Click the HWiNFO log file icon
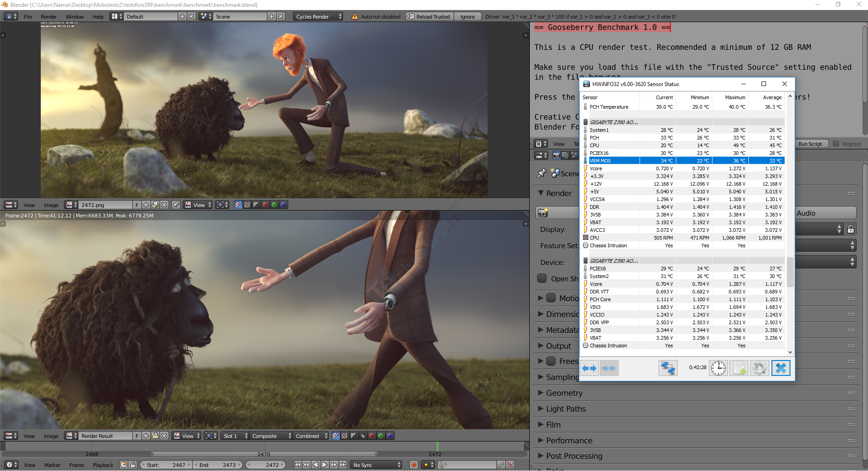This screenshot has height=471, width=868. coord(739,368)
